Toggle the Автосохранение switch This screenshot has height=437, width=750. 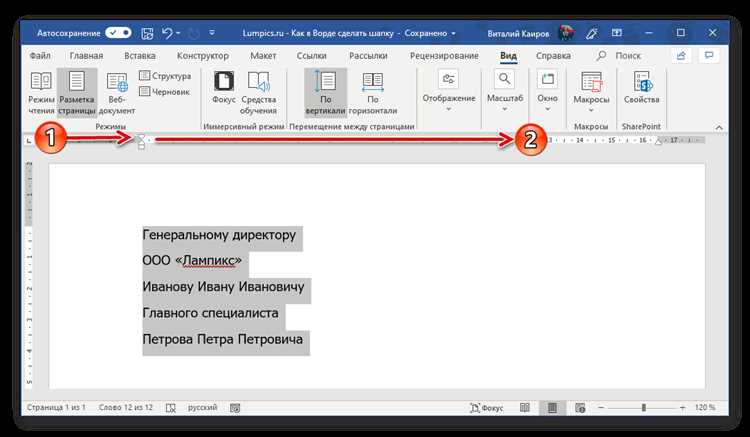pos(118,33)
